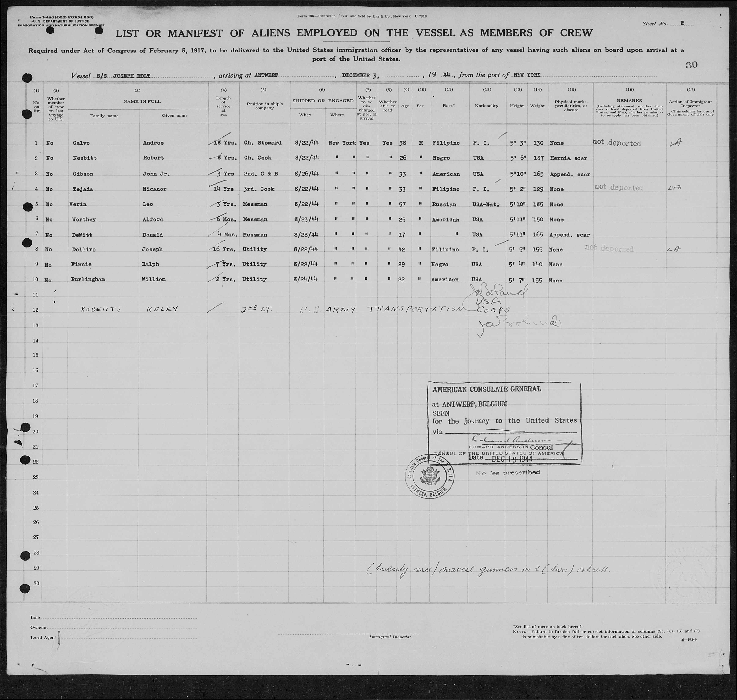Click the vessel name "S/S JOSEPH HOLT"
Viewport: 737px width, 700px height.
(124, 76)
